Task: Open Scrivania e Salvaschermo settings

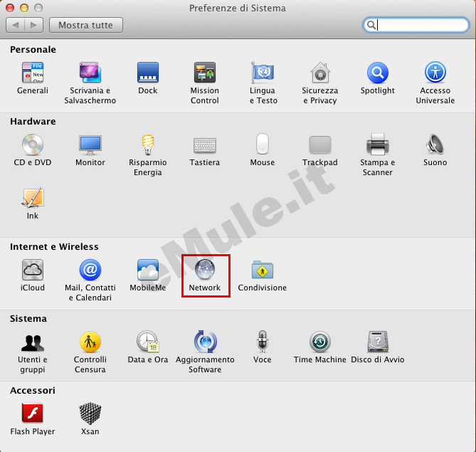Action: point(90,83)
